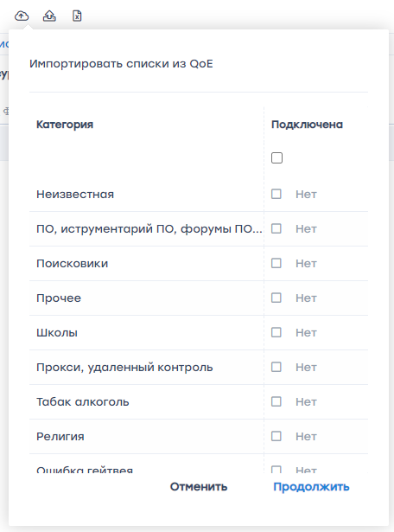
Task: Check the Неизвестная category checkbox
Action: coord(276,194)
